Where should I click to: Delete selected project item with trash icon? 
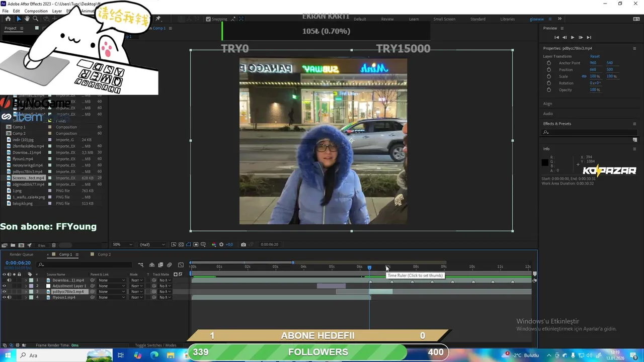point(54,245)
